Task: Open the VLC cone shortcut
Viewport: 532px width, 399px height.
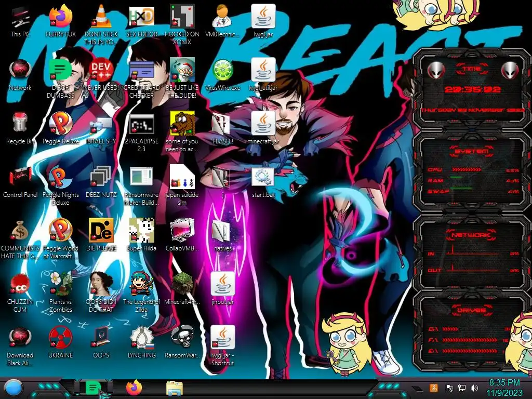Action: pyautogui.click(x=101, y=25)
